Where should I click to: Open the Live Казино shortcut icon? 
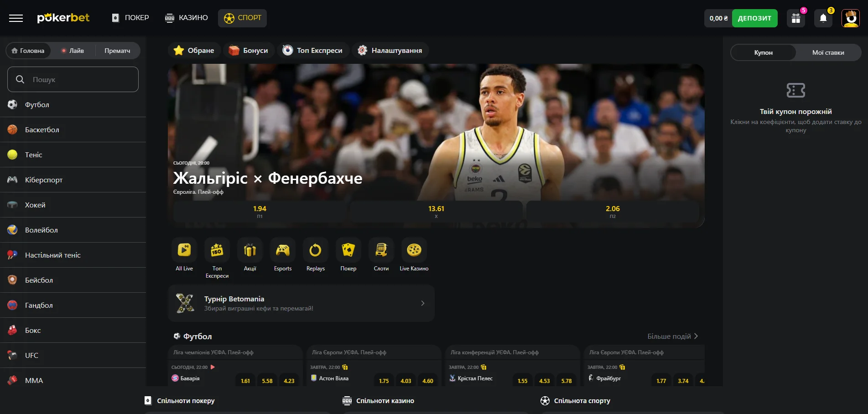coord(414,250)
